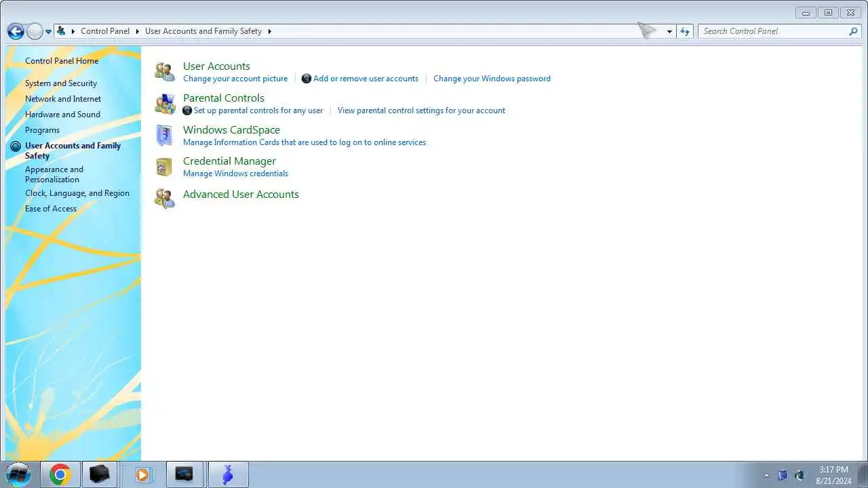The width and height of the screenshot is (868, 488).
Task: Click the address bar refresh button
Action: coord(685,31)
